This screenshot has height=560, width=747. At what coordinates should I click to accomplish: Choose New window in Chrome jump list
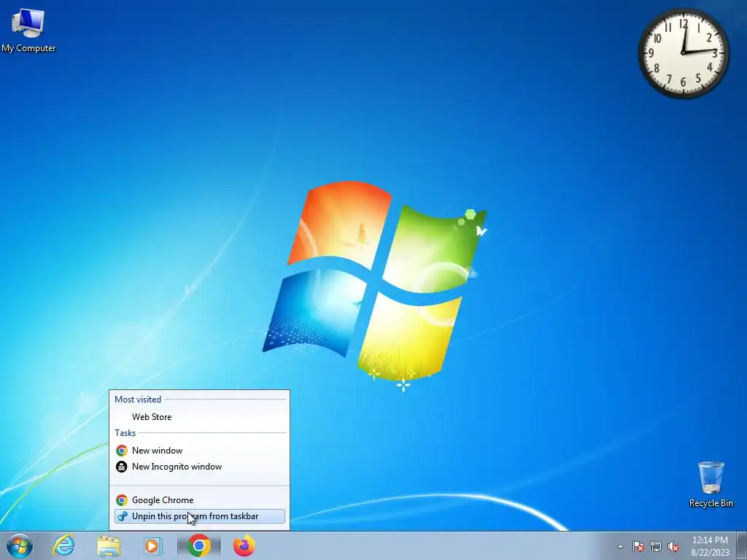(x=200, y=451)
